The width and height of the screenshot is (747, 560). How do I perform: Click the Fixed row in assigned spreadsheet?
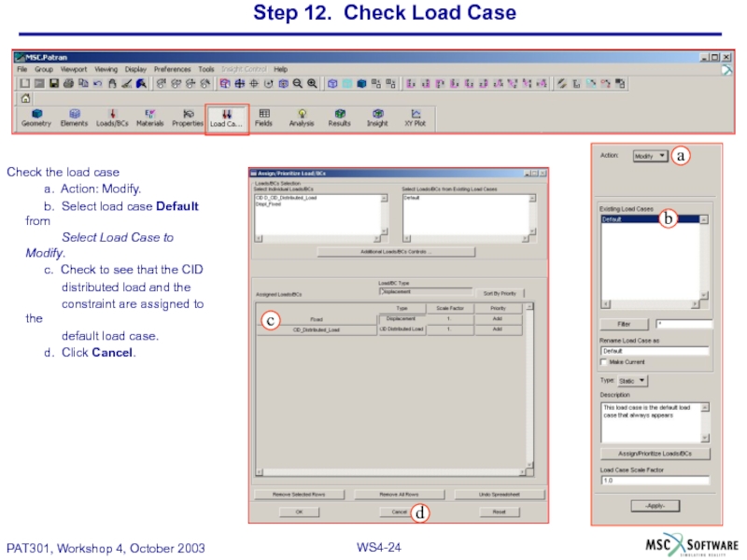tap(317, 319)
